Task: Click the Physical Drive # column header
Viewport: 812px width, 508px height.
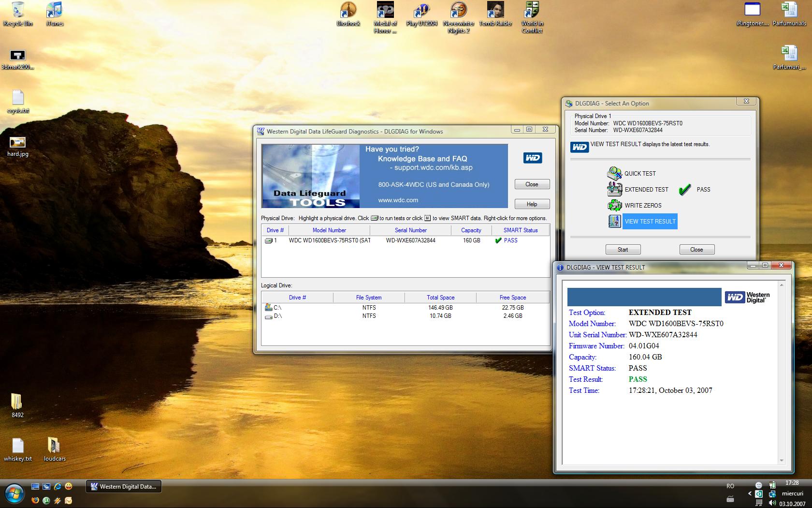Action: point(275,230)
